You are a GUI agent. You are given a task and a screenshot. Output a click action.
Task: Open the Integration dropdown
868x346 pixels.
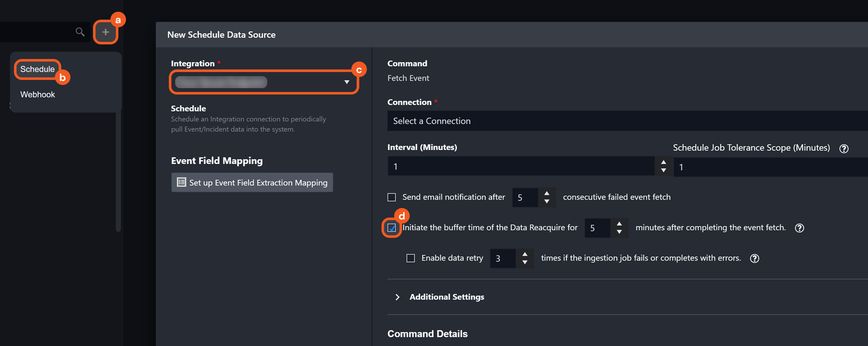pyautogui.click(x=263, y=82)
